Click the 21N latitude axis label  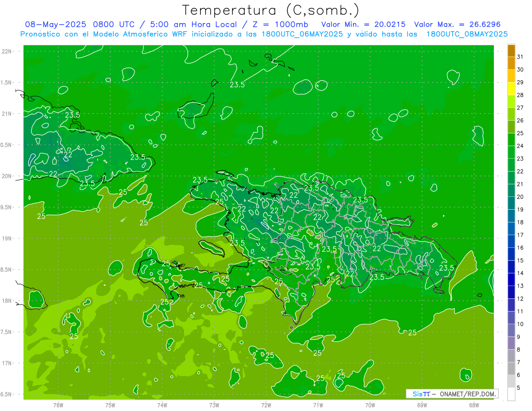pos(7,114)
